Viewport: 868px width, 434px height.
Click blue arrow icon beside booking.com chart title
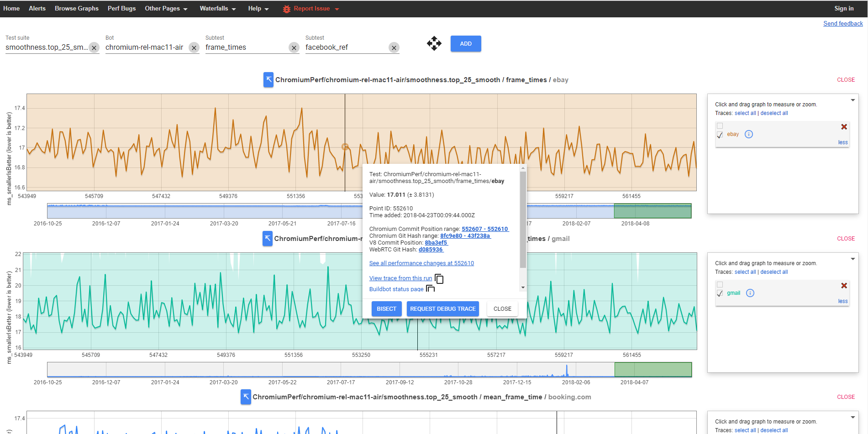tap(246, 397)
